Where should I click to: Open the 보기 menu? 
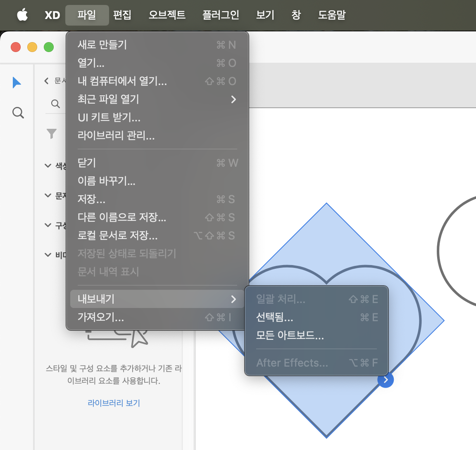pyautogui.click(x=265, y=15)
